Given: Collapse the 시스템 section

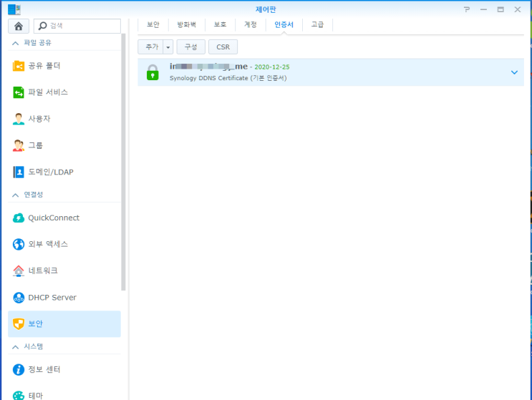Looking at the screenshot, I should [x=15, y=347].
